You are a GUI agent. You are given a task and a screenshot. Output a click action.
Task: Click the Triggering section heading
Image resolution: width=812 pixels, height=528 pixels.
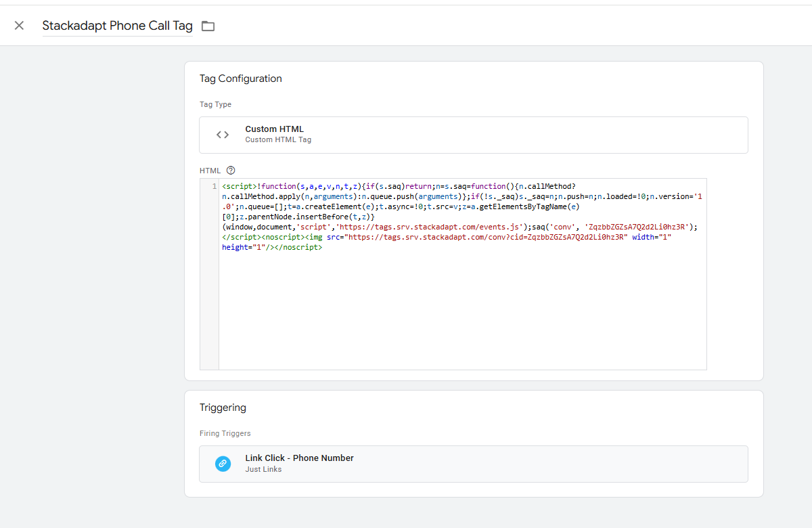(x=223, y=408)
